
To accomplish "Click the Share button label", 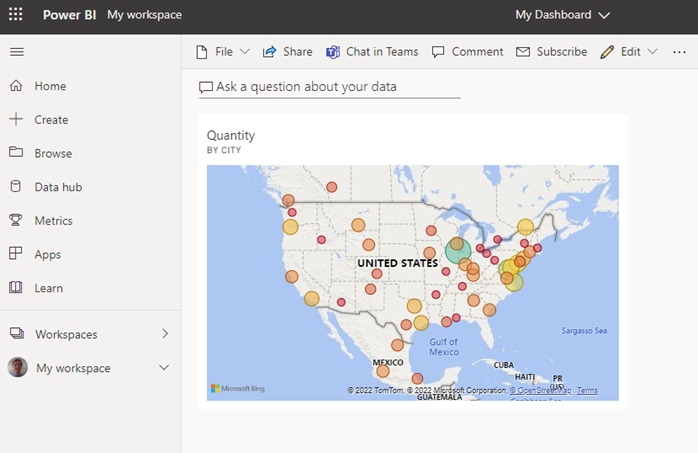I will (x=298, y=52).
